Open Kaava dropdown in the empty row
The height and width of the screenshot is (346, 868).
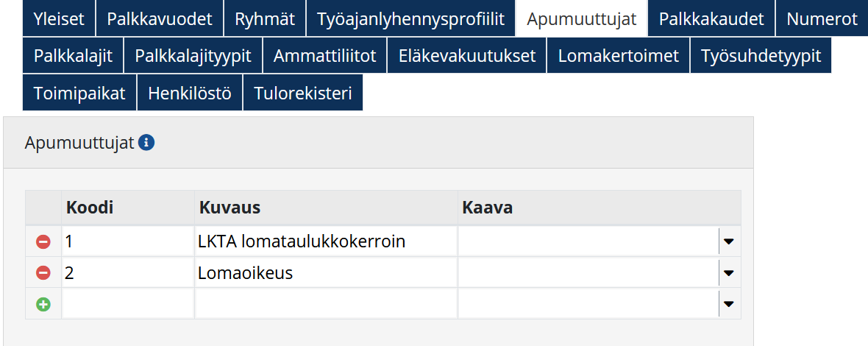(729, 304)
